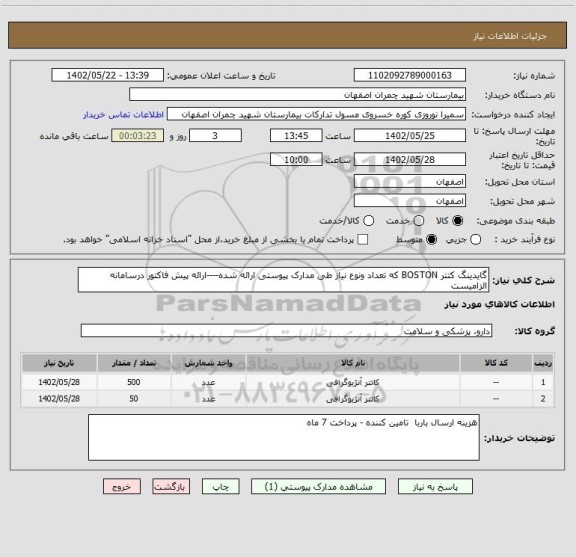Click the نام کالا column header

coord(353,363)
